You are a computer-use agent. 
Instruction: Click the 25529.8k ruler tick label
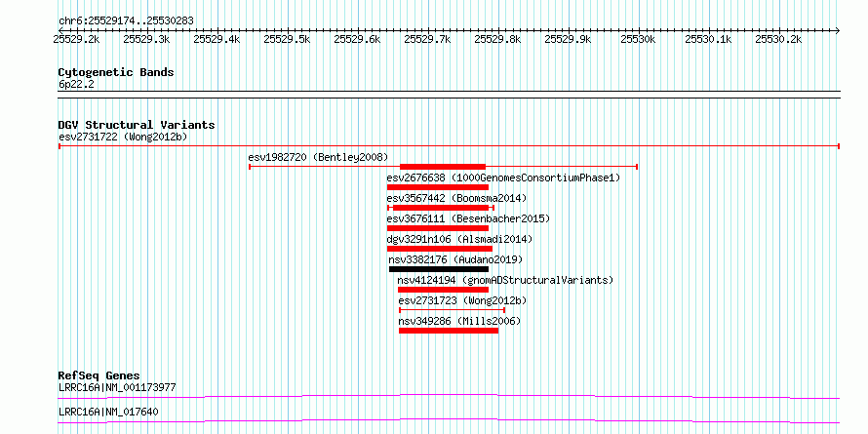tap(497, 39)
